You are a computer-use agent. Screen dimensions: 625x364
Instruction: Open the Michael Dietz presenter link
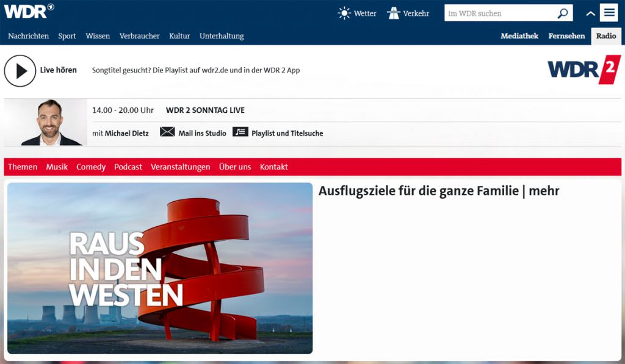point(127,134)
